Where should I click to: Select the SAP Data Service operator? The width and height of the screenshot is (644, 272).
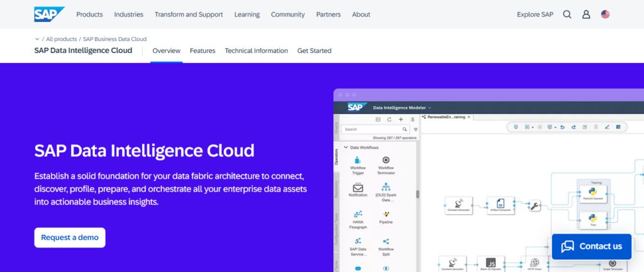click(x=358, y=247)
